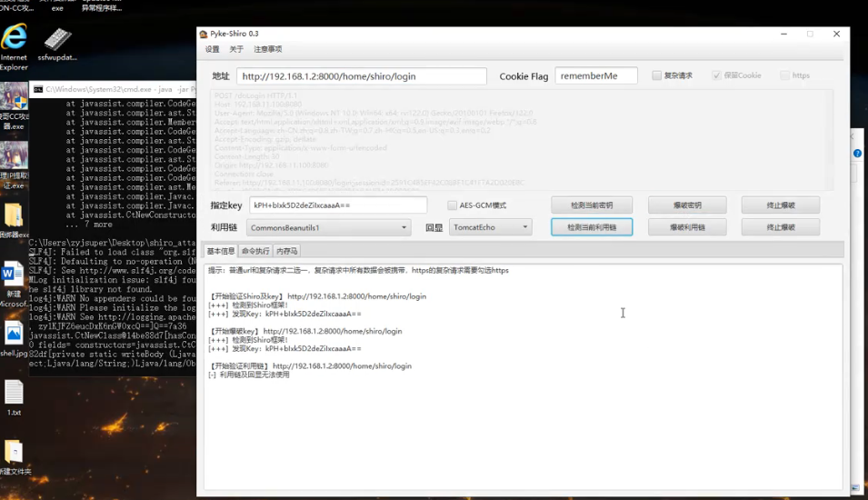The width and height of the screenshot is (868, 500).
Task: Click the first '发现Key: kPH+bIxk5D2deZiIxcaaaA==' line
Action: pos(284,314)
